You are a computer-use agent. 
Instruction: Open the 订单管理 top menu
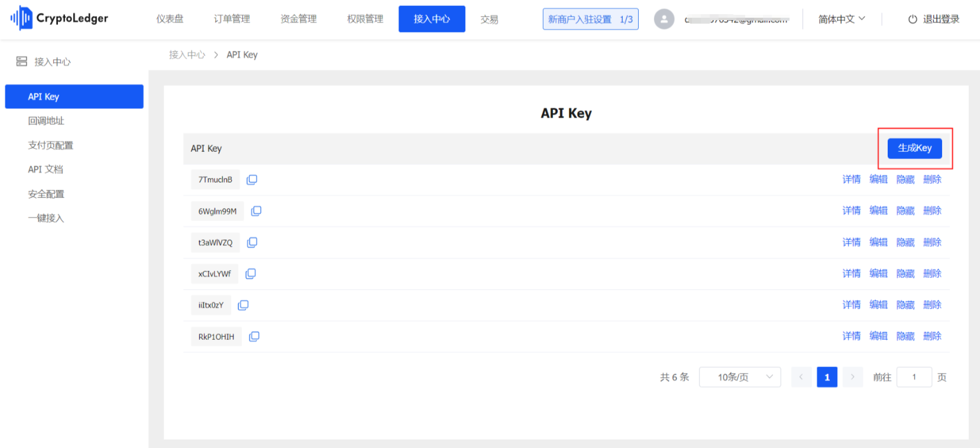click(x=232, y=19)
